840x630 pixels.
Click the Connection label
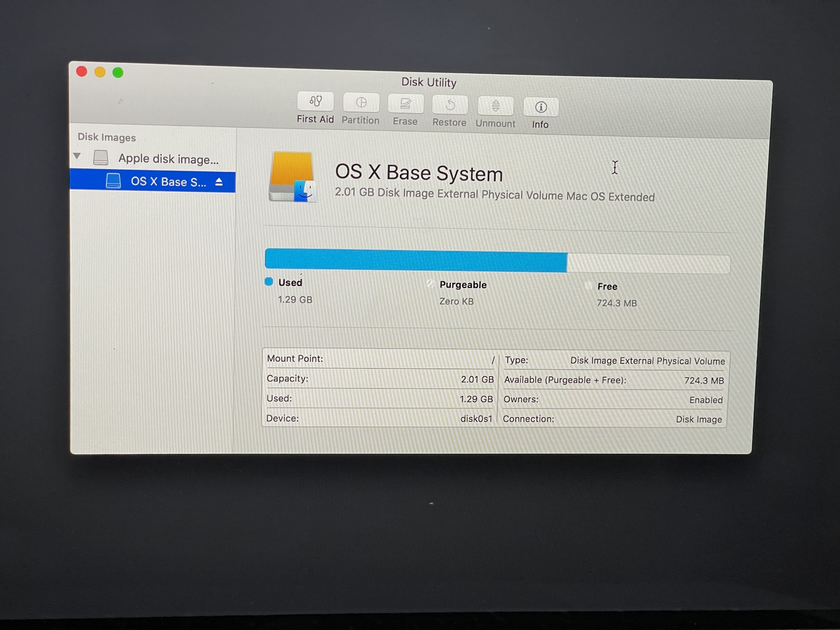pos(529,419)
